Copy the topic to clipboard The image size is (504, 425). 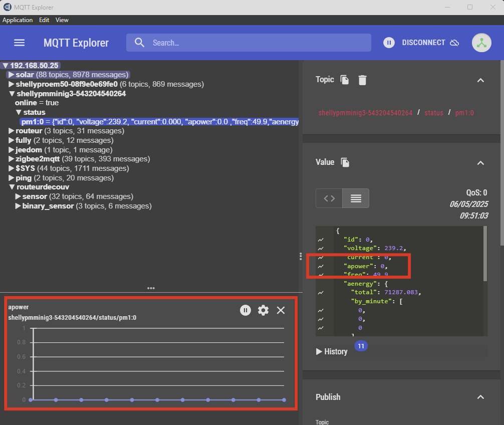point(344,80)
